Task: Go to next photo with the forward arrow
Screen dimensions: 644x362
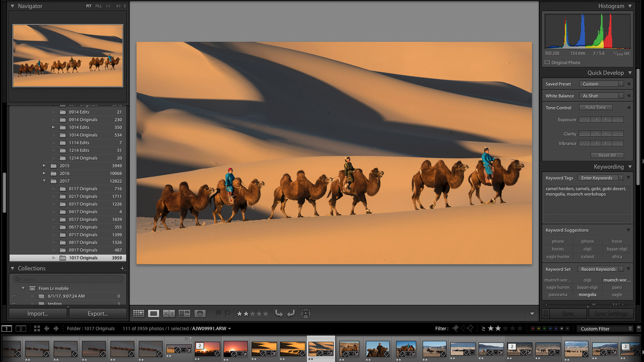Action: click(x=56, y=328)
